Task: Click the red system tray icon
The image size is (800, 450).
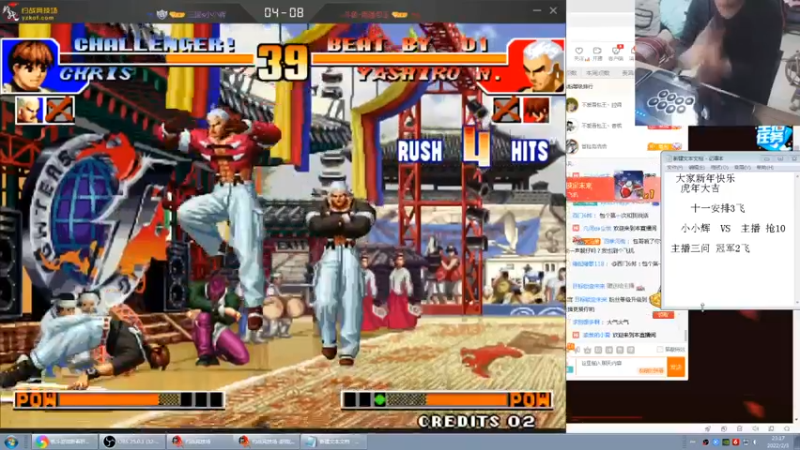Action: (736, 442)
